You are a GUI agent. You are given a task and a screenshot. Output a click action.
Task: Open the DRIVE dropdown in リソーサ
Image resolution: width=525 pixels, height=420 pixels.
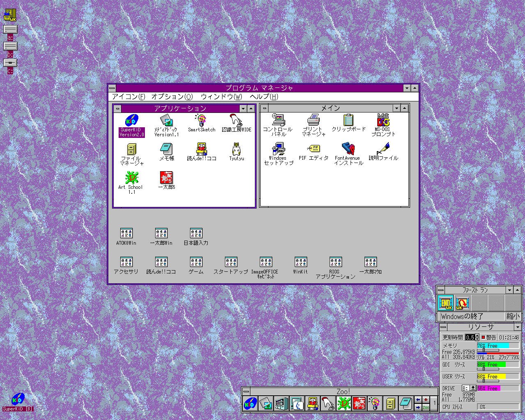pyautogui.click(x=473, y=388)
